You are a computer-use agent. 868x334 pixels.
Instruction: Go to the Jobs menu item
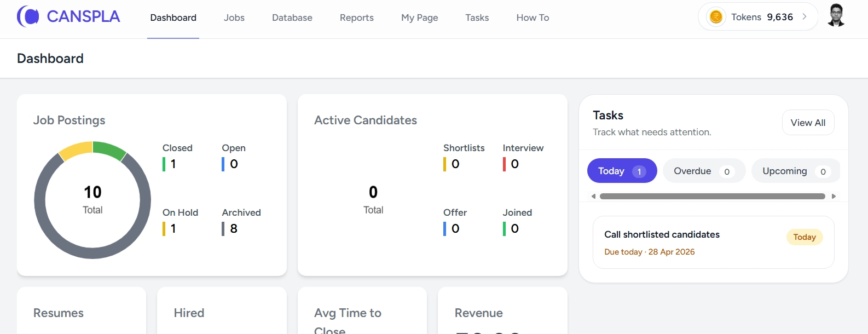[234, 18]
